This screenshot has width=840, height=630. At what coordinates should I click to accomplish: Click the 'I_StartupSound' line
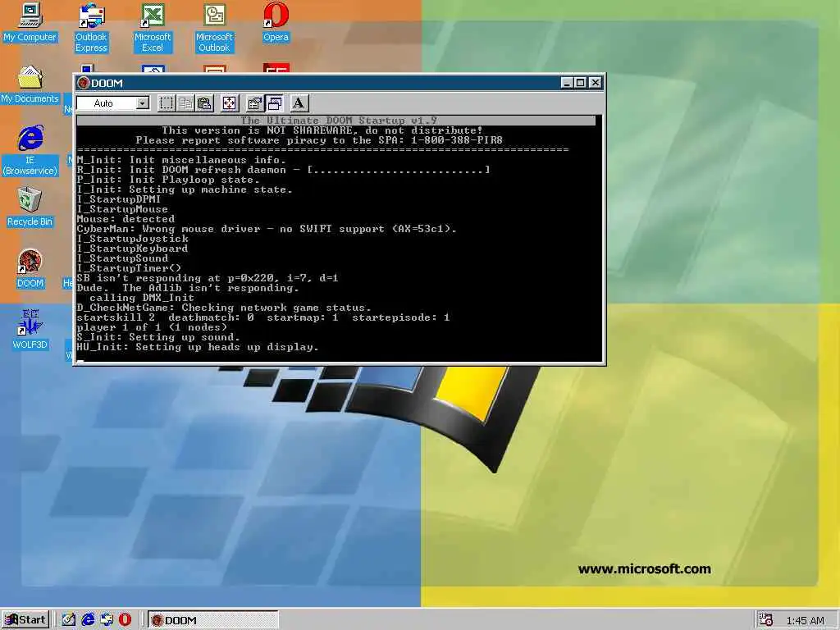tap(122, 258)
